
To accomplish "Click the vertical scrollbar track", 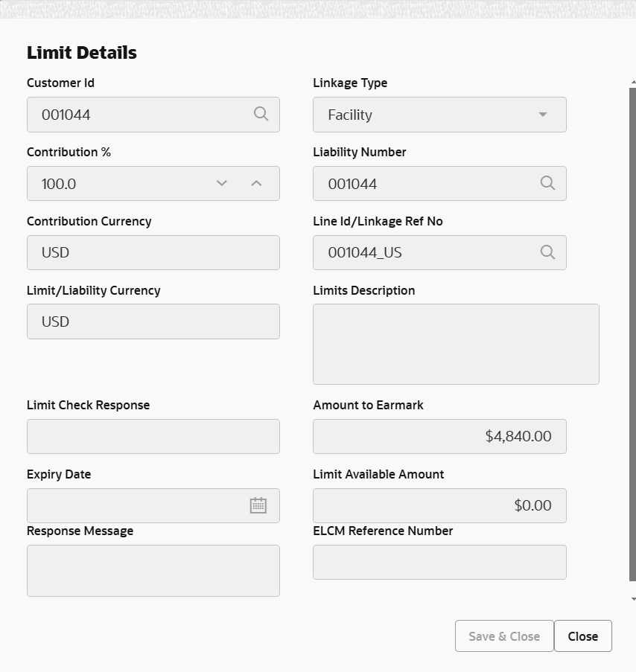I will click(x=632, y=335).
